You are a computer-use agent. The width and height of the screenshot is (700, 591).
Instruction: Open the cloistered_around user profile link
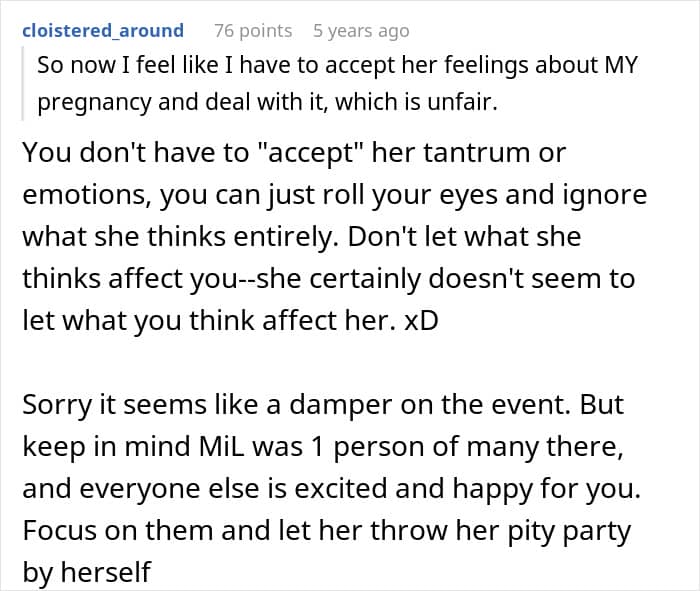(x=103, y=31)
